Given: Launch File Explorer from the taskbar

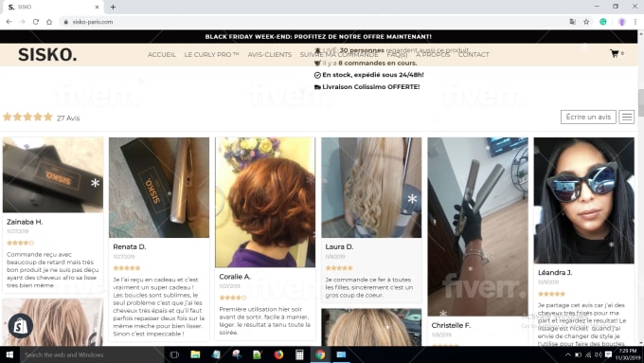Looking at the screenshot, I should point(195,354).
